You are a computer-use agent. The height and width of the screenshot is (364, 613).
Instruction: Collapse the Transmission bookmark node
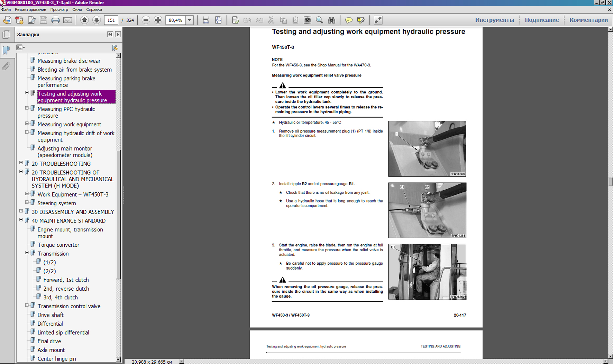tap(27, 253)
